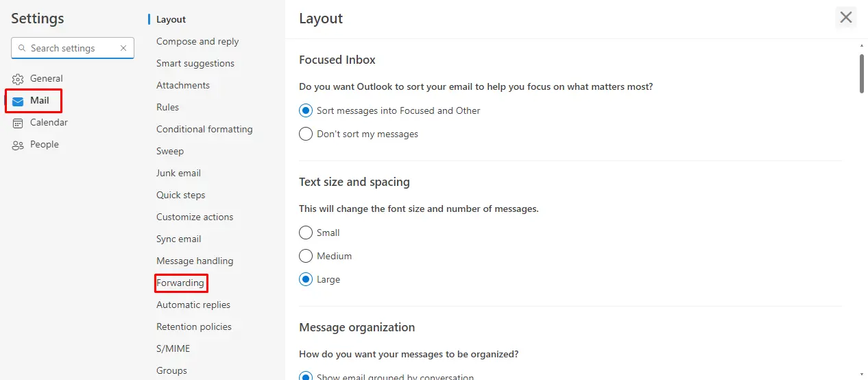Open S/MIME settings
Image resolution: width=868 pixels, height=380 pixels.
[x=173, y=349]
